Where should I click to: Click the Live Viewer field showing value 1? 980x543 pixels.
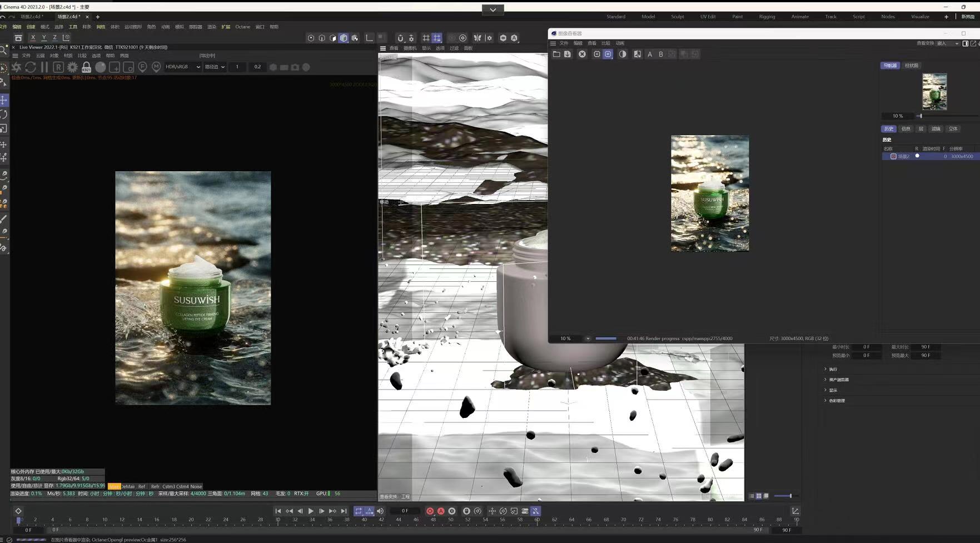[237, 67]
